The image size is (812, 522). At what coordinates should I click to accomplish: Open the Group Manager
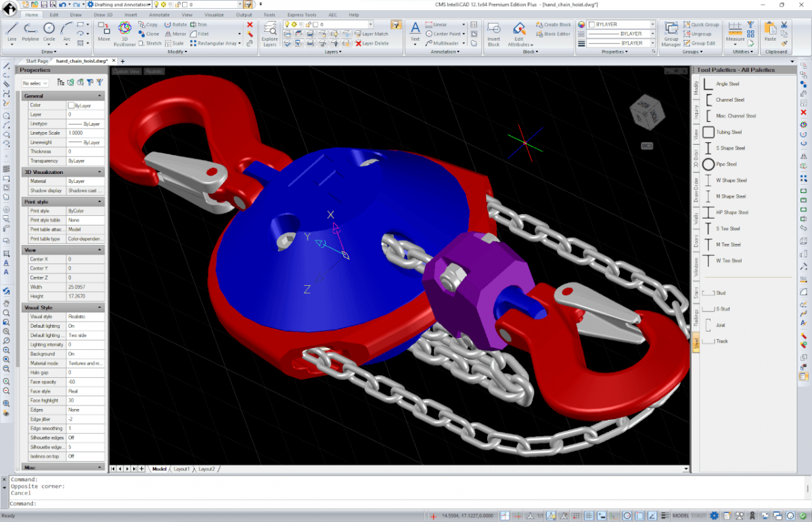pos(671,33)
